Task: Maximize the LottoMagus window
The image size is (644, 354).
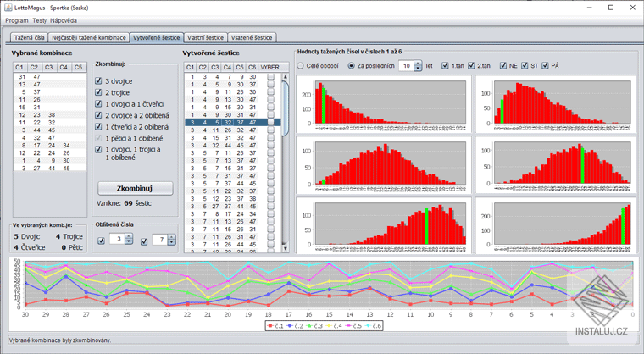Action: coord(611,8)
